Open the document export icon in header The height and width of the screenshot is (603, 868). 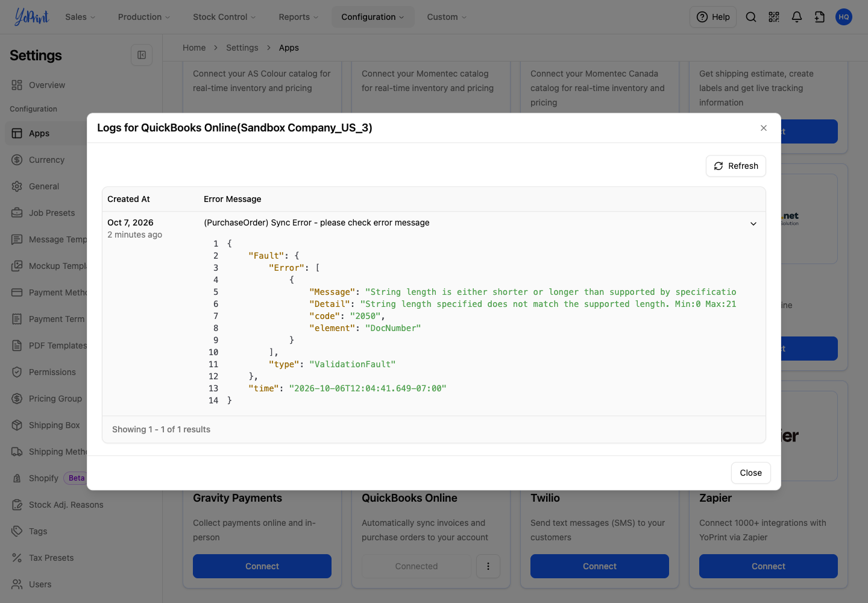pyautogui.click(x=820, y=17)
